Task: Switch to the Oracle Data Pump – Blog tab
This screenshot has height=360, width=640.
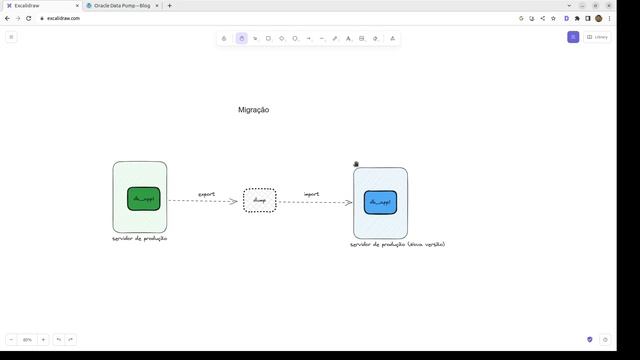Action: (122, 6)
